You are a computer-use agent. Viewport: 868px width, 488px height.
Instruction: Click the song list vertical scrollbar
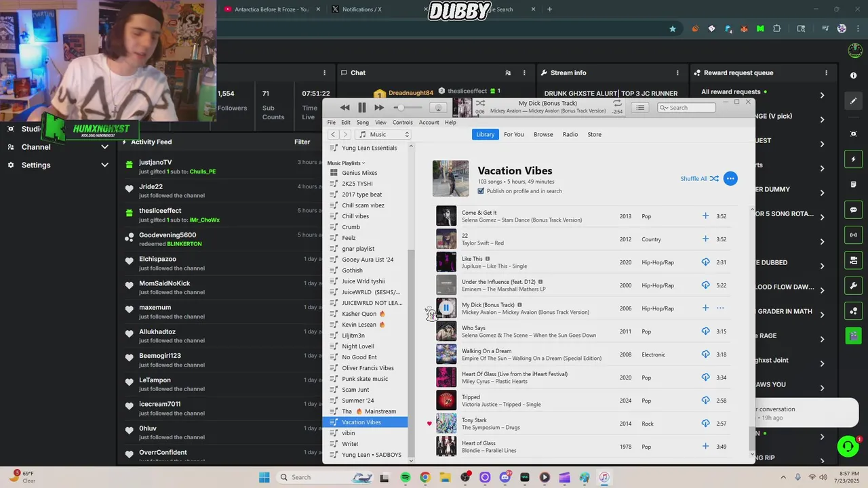[751, 437]
